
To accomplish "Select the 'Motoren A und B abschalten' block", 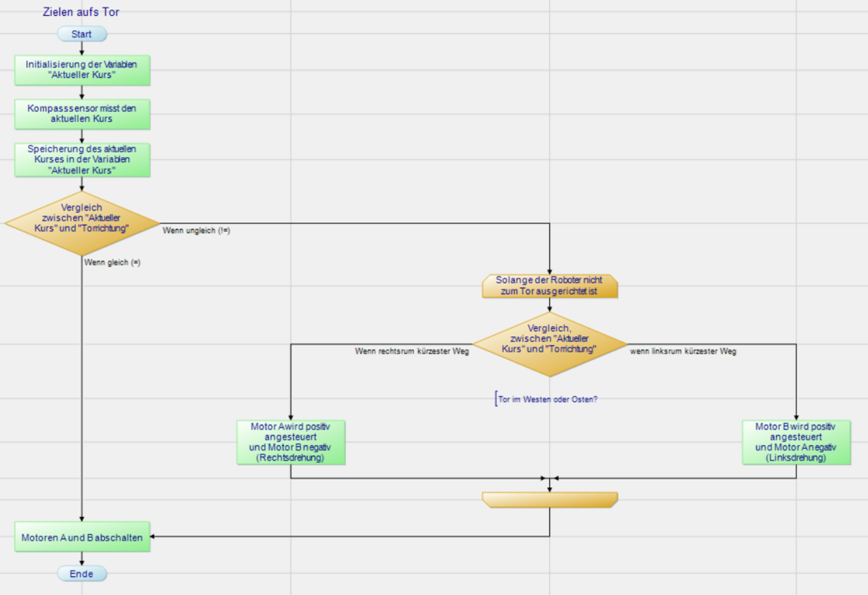I will coord(82,537).
